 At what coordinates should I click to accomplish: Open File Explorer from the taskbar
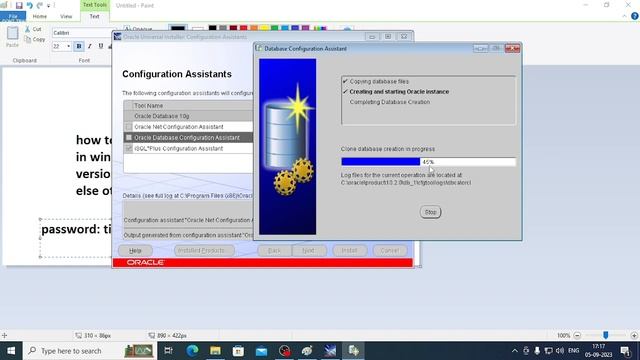tap(215, 351)
